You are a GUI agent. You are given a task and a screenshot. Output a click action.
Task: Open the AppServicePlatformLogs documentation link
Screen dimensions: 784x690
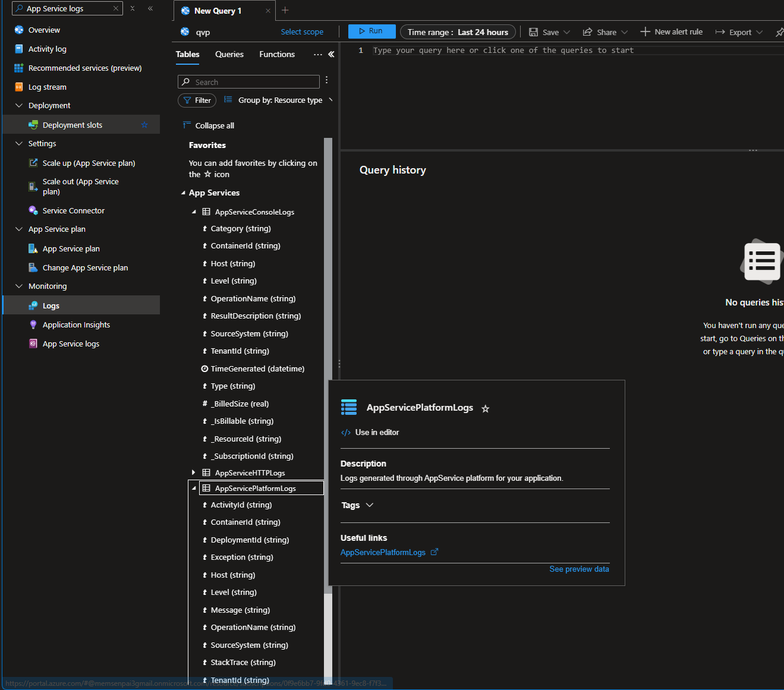coord(389,552)
